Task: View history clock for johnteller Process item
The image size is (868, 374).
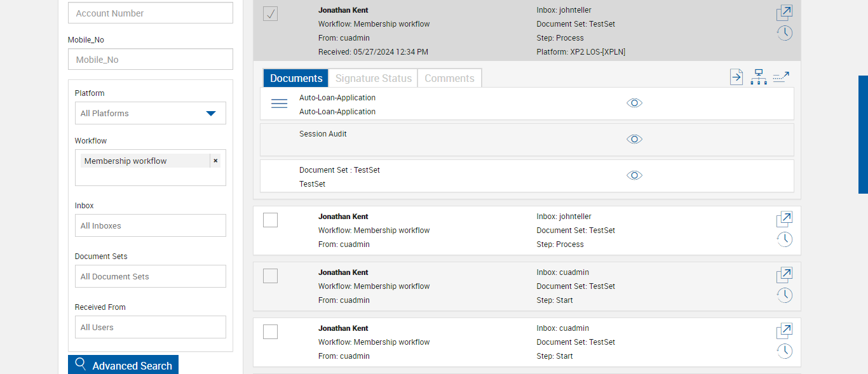Action: click(x=785, y=239)
